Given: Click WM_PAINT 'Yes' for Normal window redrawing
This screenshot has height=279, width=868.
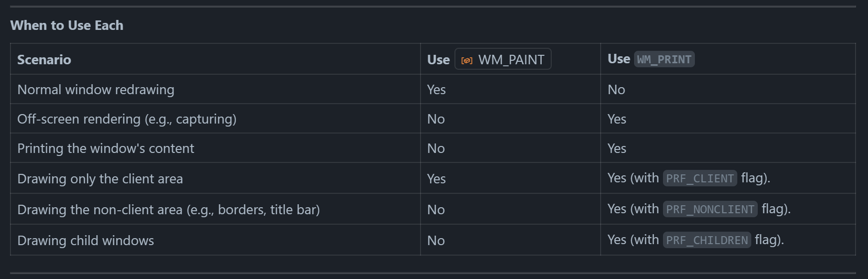Looking at the screenshot, I should click(436, 90).
